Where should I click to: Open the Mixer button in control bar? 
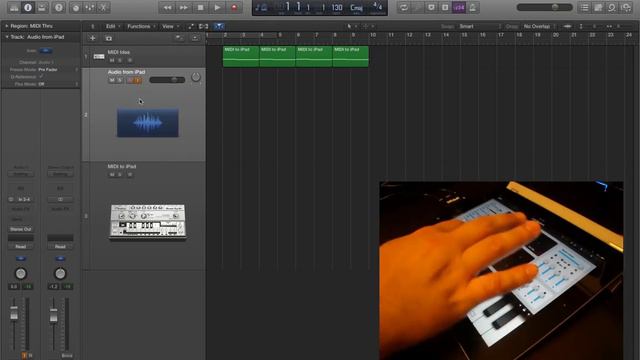pos(89,7)
